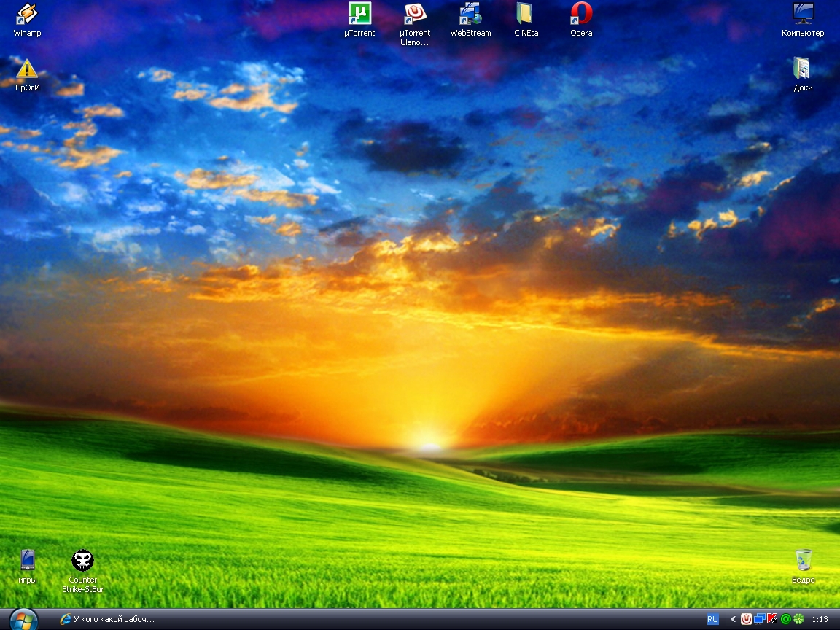Select the игры desktop icon
Screen dimensions: 840x630
[28, 561]
